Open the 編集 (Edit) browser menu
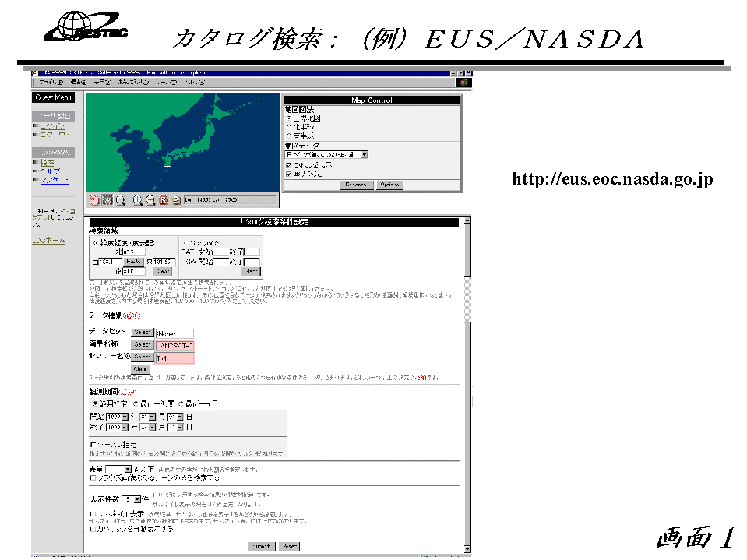The image size is (747, 560). 79,83
